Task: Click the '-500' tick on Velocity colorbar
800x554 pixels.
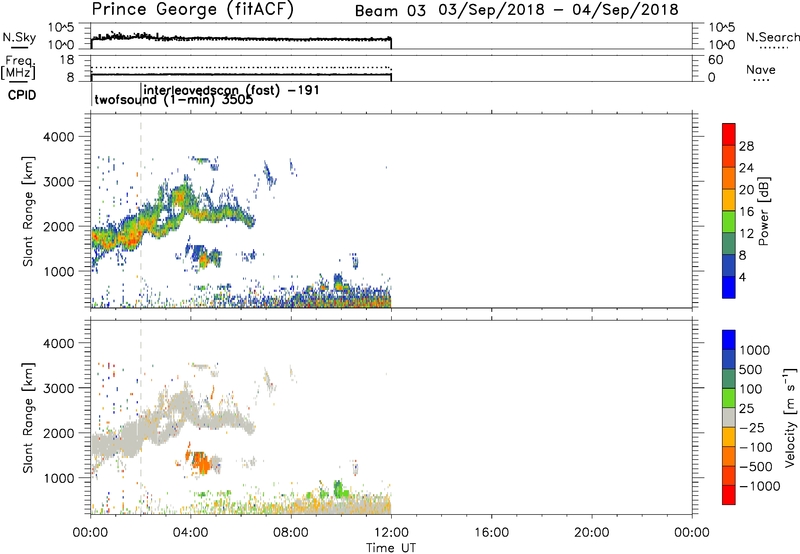Action: 756,466
